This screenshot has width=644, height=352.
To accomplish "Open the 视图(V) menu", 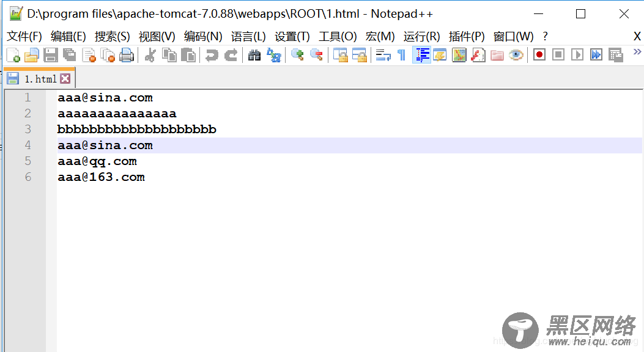I will (157, 37).
